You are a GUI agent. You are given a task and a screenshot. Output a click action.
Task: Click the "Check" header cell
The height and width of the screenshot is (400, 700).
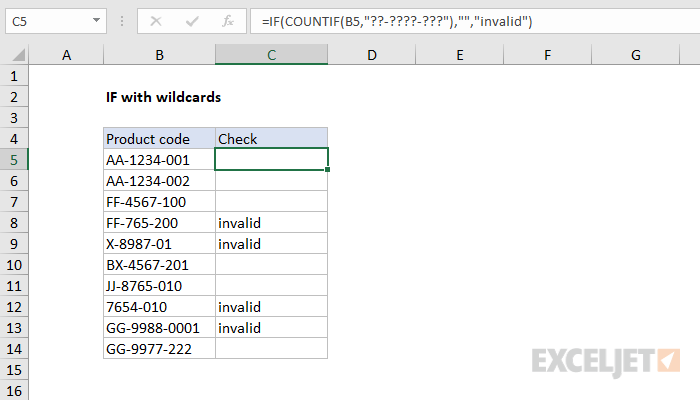(x=271, y=138)
